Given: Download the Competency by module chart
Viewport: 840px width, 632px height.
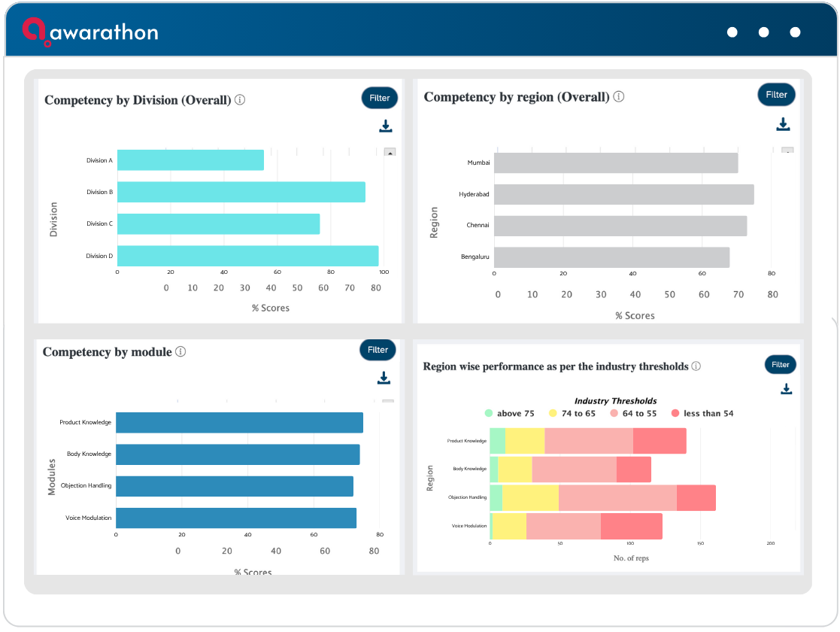Looking at the screenshot, I should tap(384, 378).
